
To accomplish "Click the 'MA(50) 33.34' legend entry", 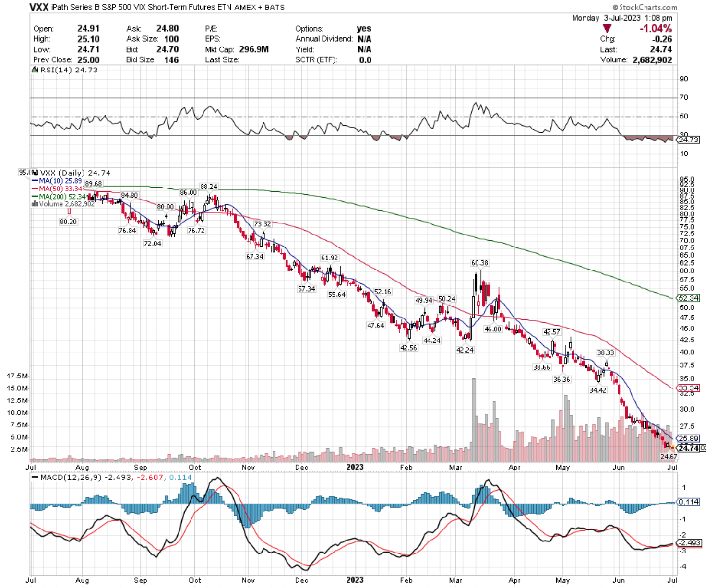I will (60, 189).
